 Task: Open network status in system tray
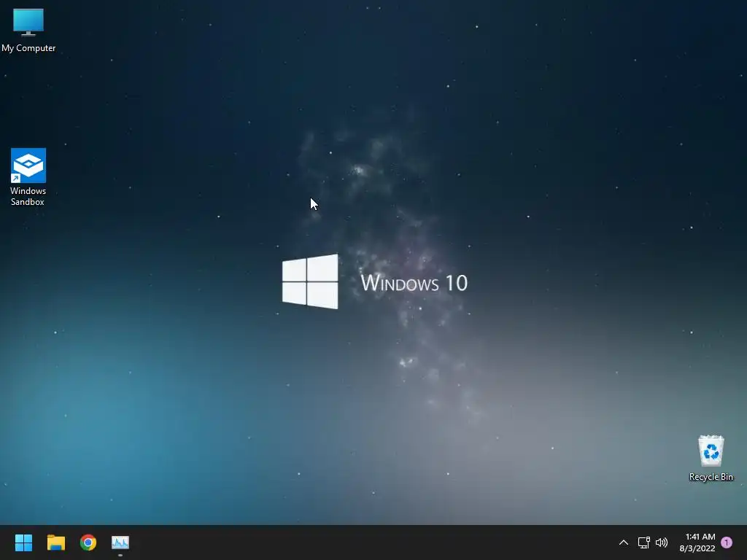pos(643,542)
